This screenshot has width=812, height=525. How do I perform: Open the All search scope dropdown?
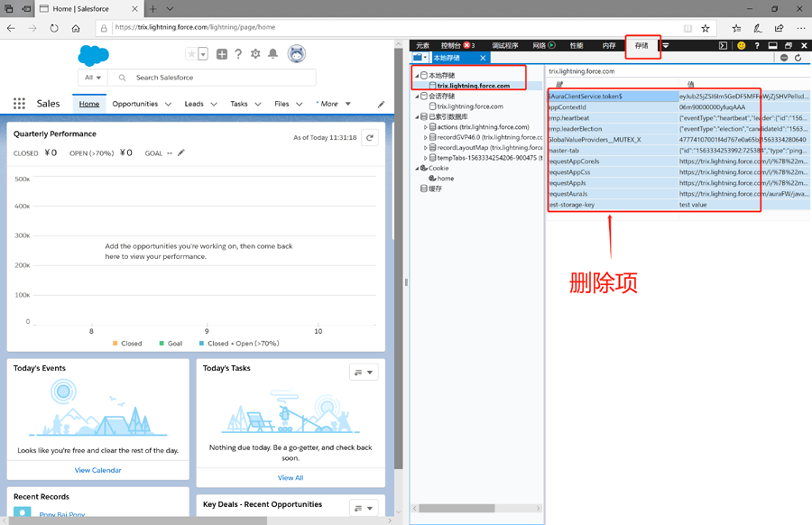pos(93,78)
